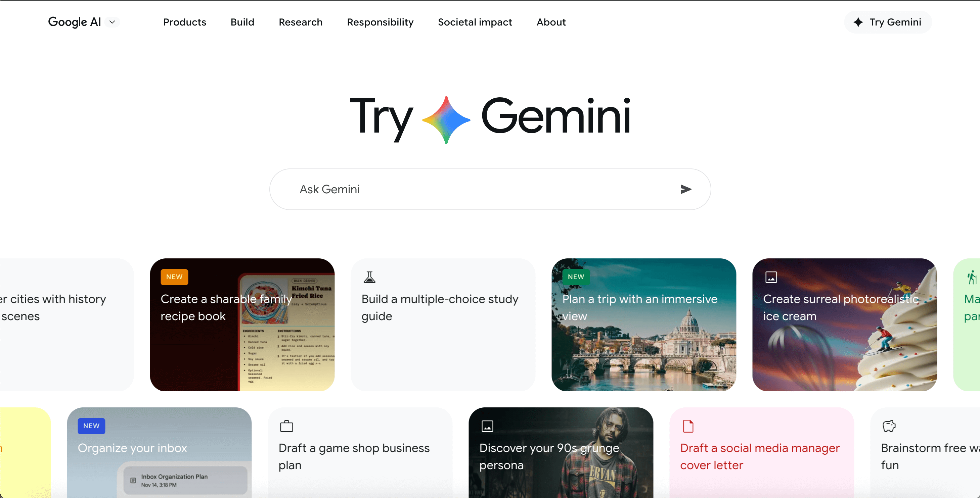The height and width of the screenshot is (498, 980).
Task: Click the image icon on ice cream card
Action: [x=771, y=277]
